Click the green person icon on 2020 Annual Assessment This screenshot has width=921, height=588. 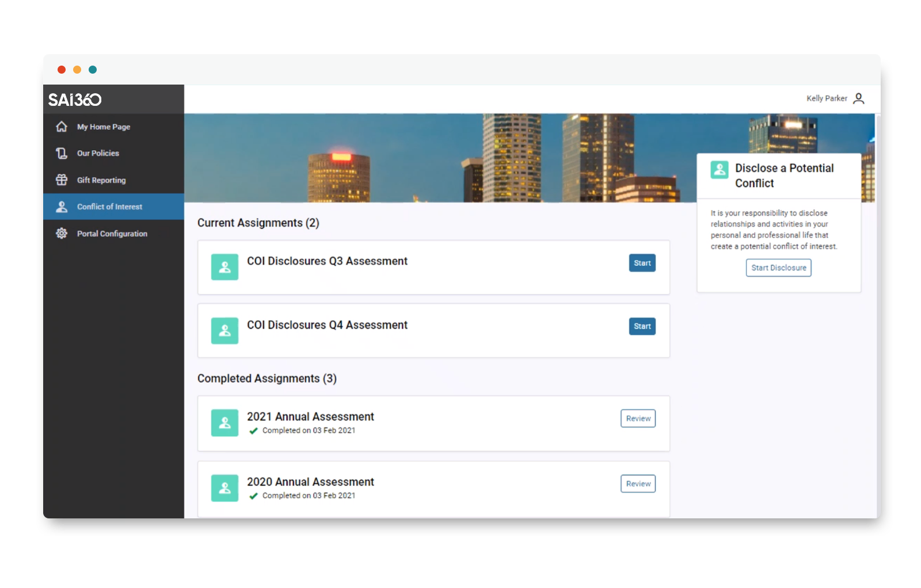[x=224, y=488]
